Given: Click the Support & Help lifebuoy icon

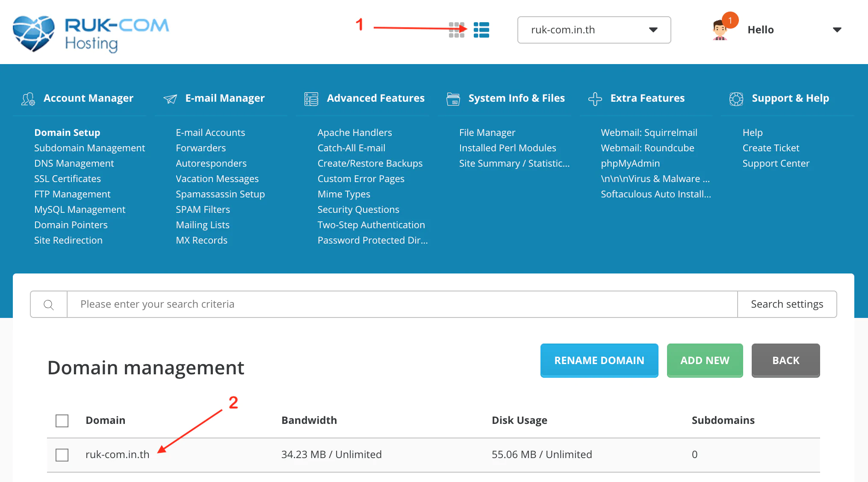Looking at the screenshot, I should pyautogui.click(x=736, y=99).
